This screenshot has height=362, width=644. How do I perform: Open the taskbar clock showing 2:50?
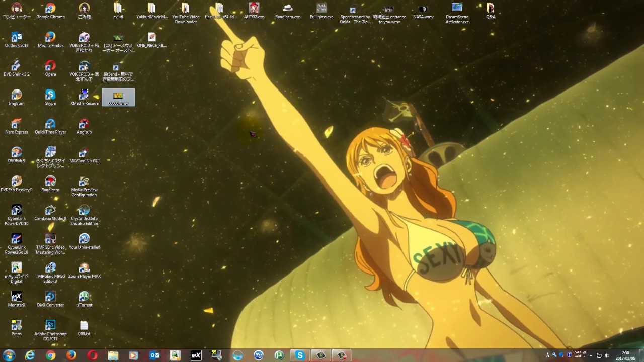[x=625, y=355]
